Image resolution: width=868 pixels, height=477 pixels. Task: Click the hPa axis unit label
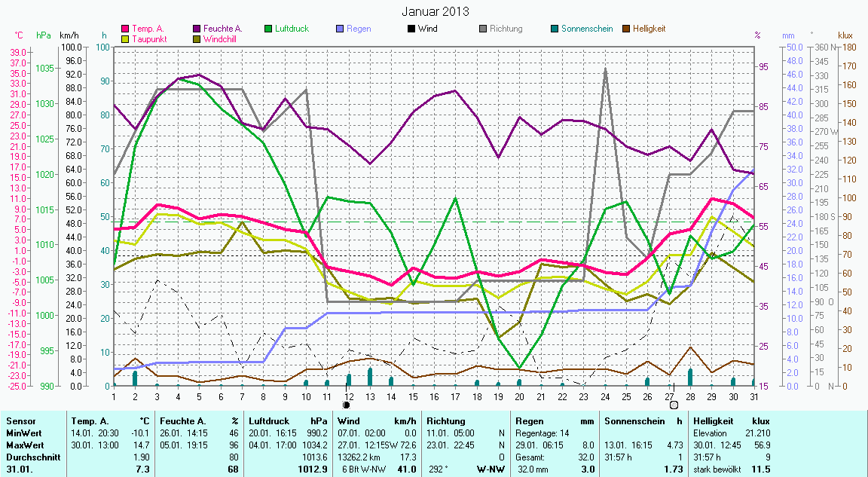tap(43, 35)
